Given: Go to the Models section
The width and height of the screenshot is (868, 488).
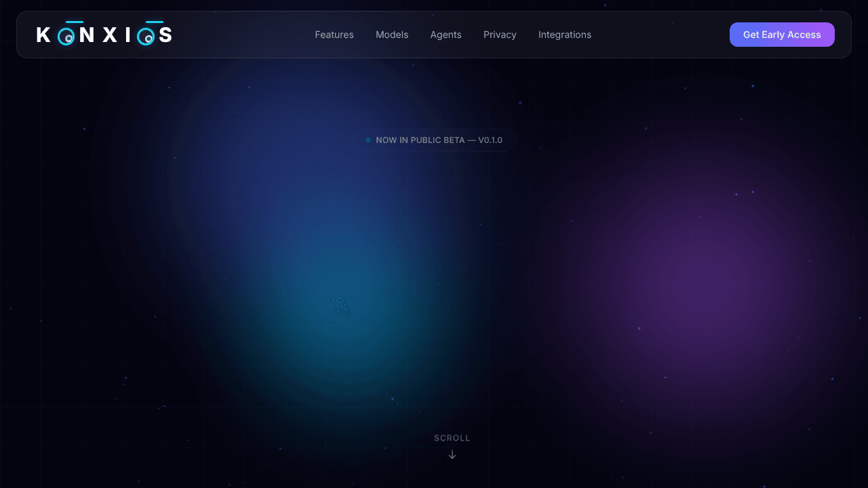Looking at the screenshot, I should [x=392, y=35].
